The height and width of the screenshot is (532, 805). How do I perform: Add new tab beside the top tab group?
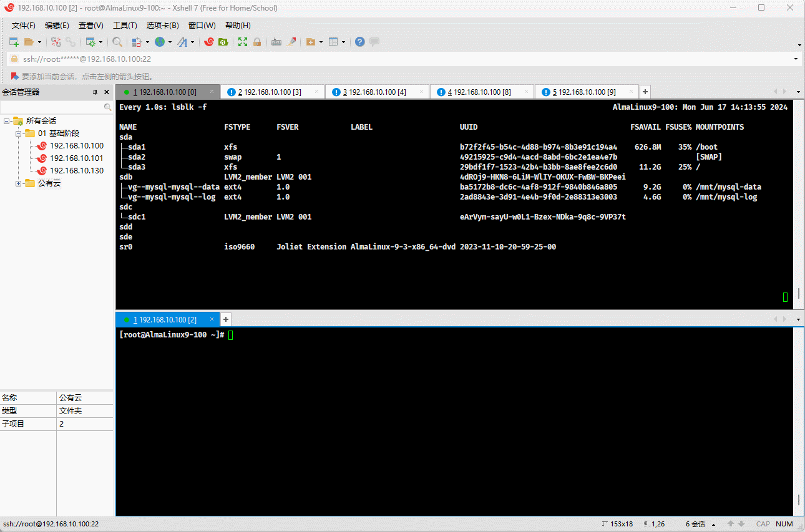click(645, 92)
